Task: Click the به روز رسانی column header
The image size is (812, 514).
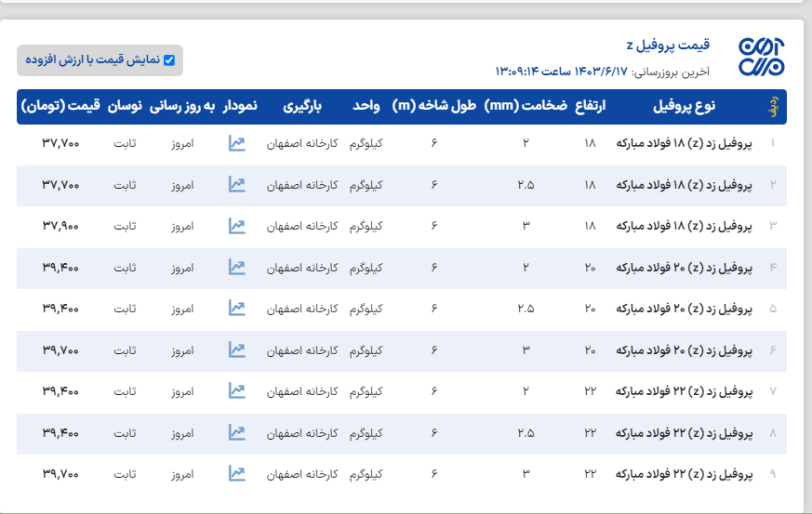Action: tap(181, 107)
